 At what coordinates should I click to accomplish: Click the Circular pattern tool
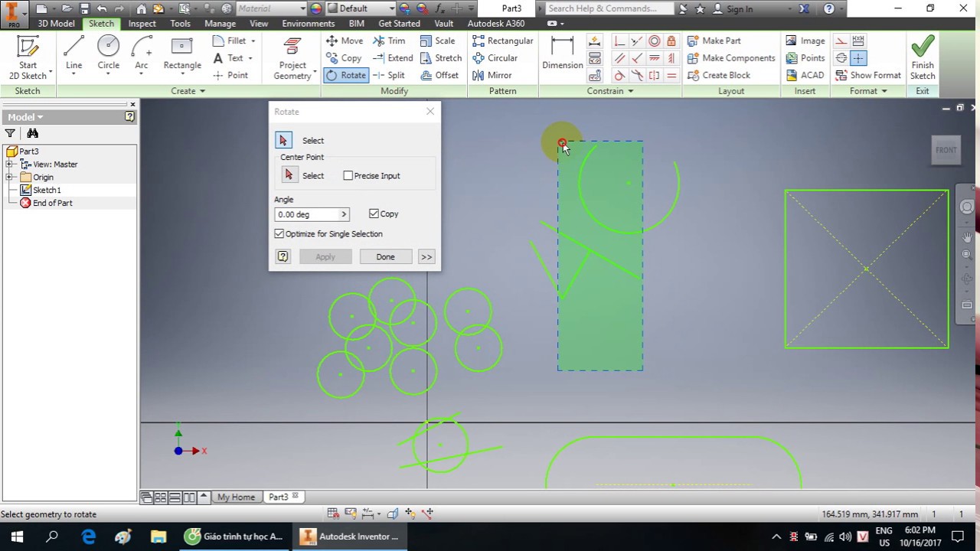pyautogui.click(x=495, y=58)
